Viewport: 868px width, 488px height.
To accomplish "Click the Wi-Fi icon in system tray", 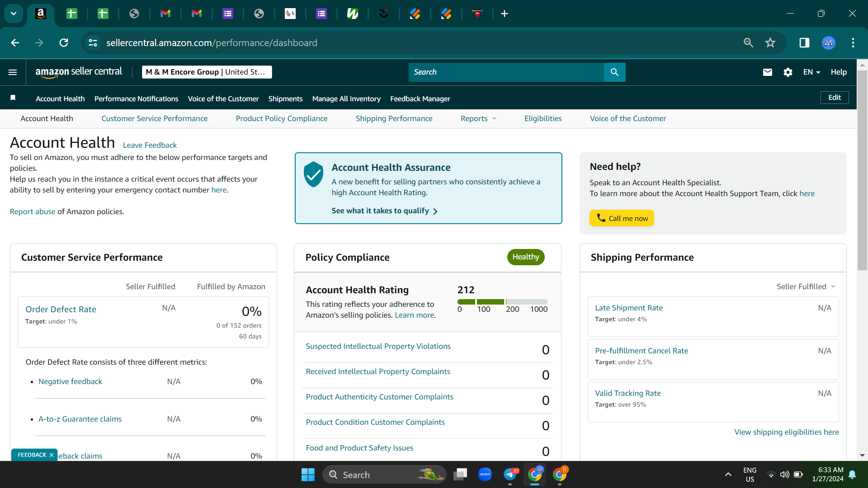I will 771,474.
